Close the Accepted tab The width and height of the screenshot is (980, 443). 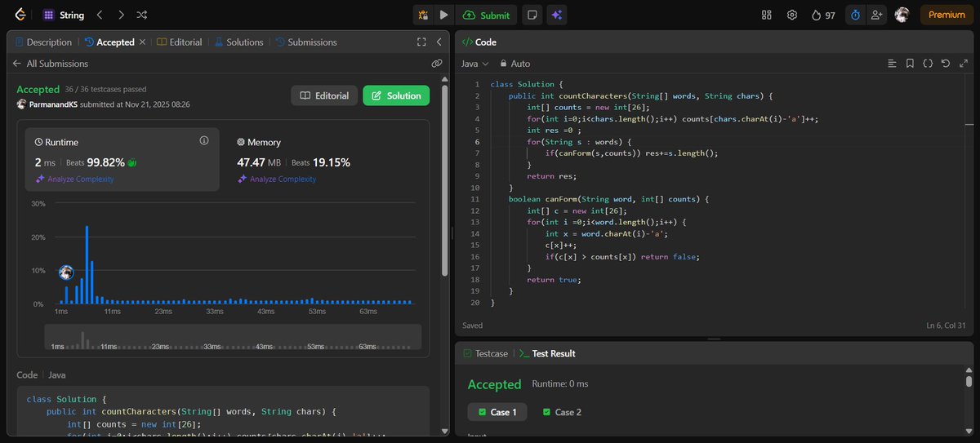tap(142, 42)
